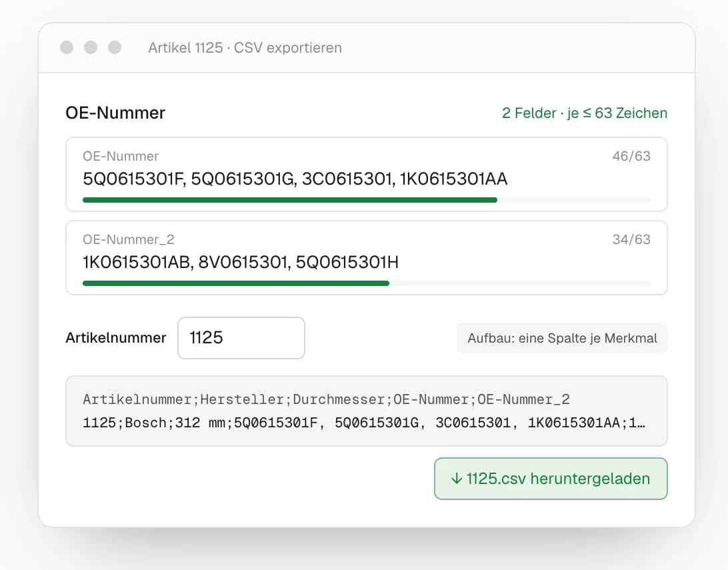Screen dimensions: 728x570
Task: Select the OE-Nummer_2 field with 1K0615301AB
Action: [x=366, y=257]
